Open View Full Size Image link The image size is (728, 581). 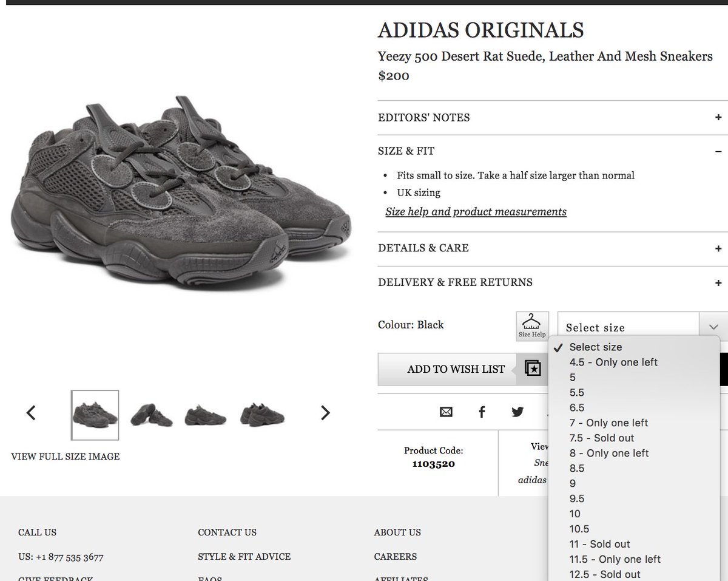(66, 457)
